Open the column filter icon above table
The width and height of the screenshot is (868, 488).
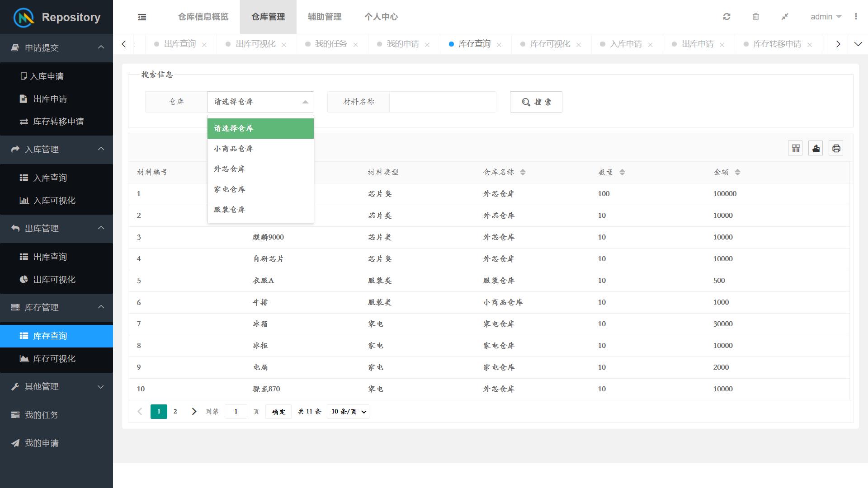(796, 148)
